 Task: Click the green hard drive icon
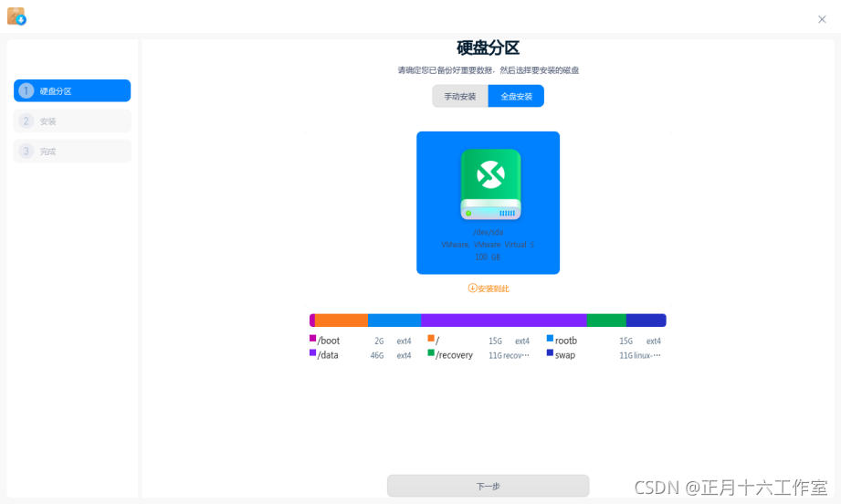490,184
